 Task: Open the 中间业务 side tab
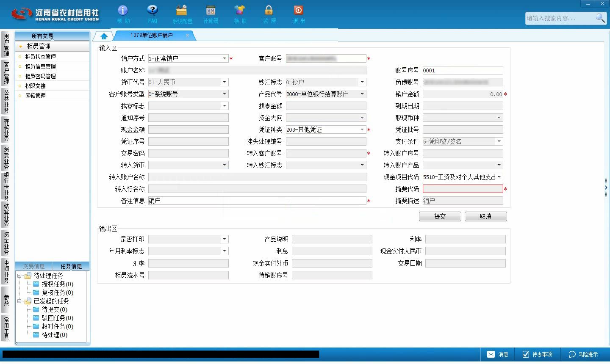pyautogui.click(x=6, y=271)
